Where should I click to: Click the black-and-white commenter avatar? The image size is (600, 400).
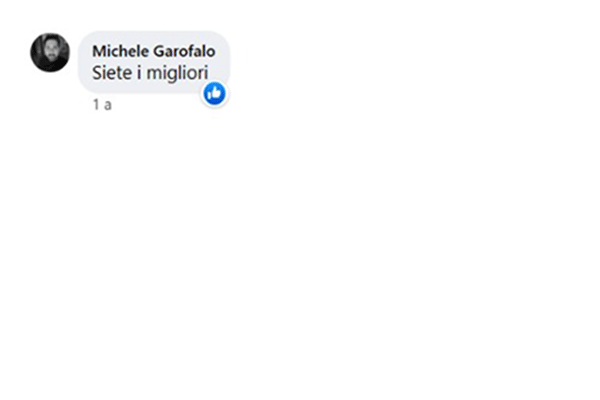pos(50,52)
